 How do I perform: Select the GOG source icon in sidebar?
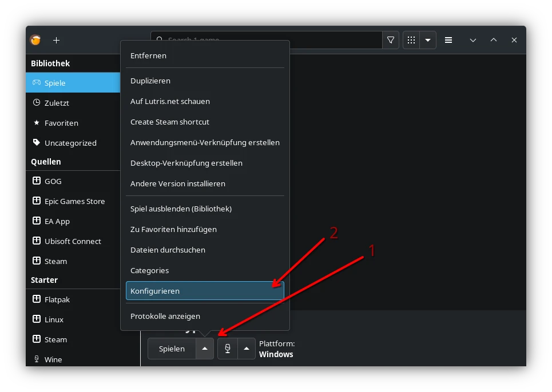(x=37, y=181)
